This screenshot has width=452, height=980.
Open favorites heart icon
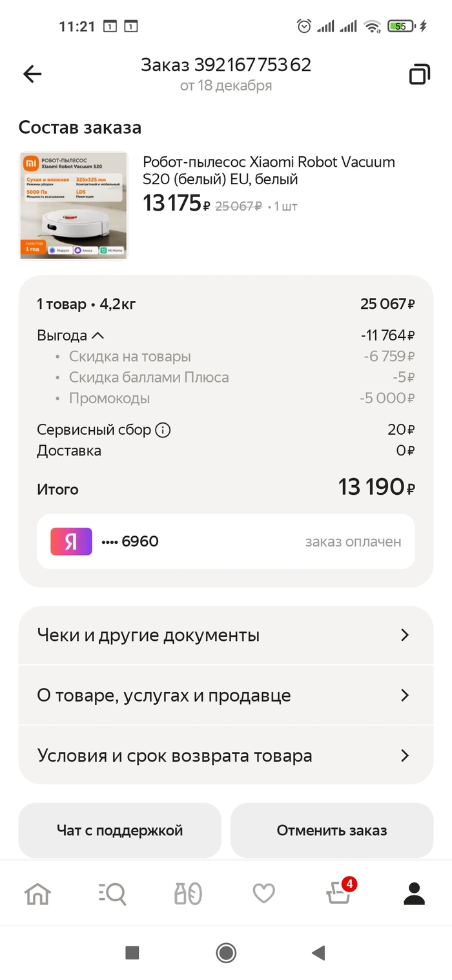coord(263,894)
